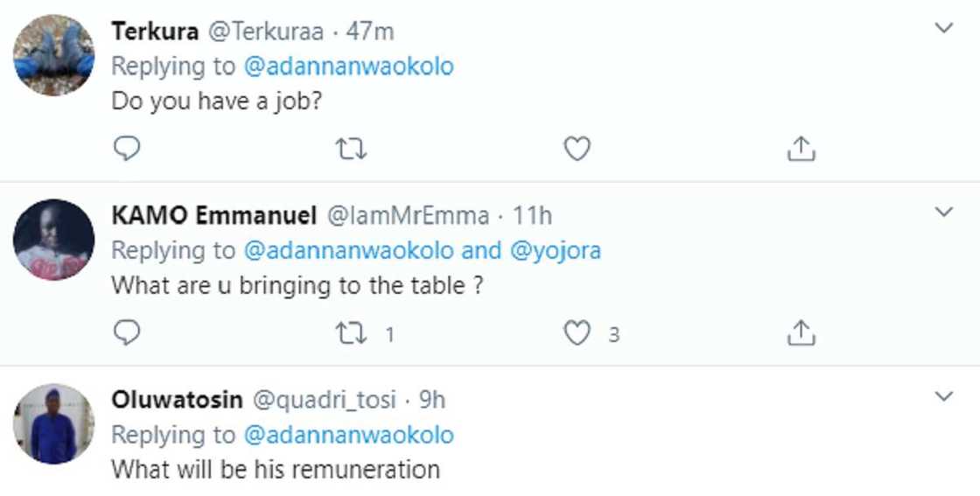Viewport: 980px width, 496px height.
Task: Retweet Terkura's tweet
Action: pos(352,150)
